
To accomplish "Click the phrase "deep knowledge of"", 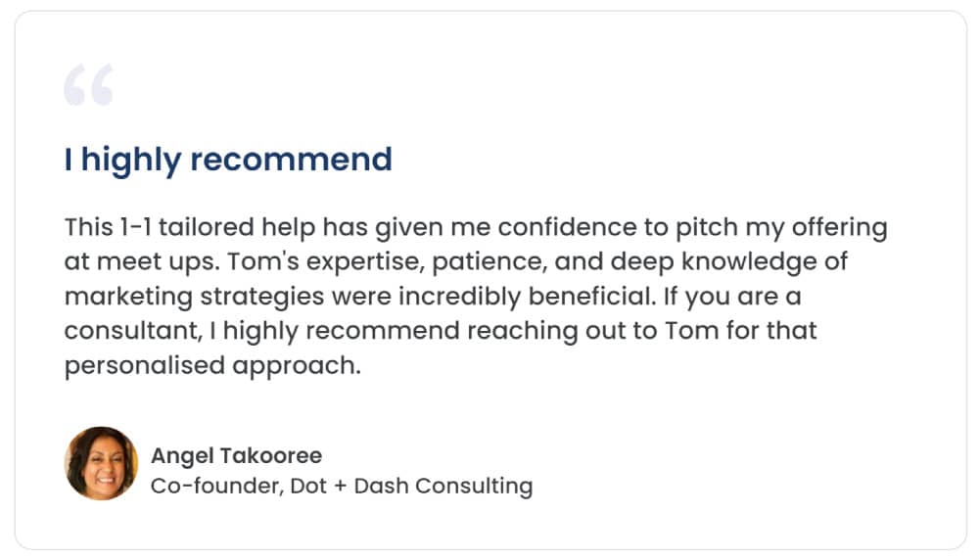I will (x=728, y=261).
